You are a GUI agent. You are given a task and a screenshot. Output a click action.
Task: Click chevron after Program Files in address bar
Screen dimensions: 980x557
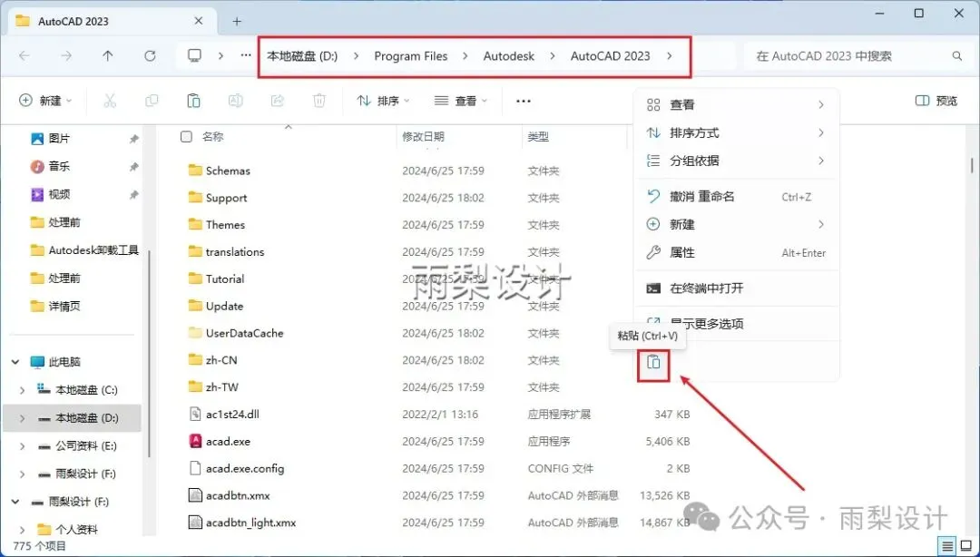465,55
